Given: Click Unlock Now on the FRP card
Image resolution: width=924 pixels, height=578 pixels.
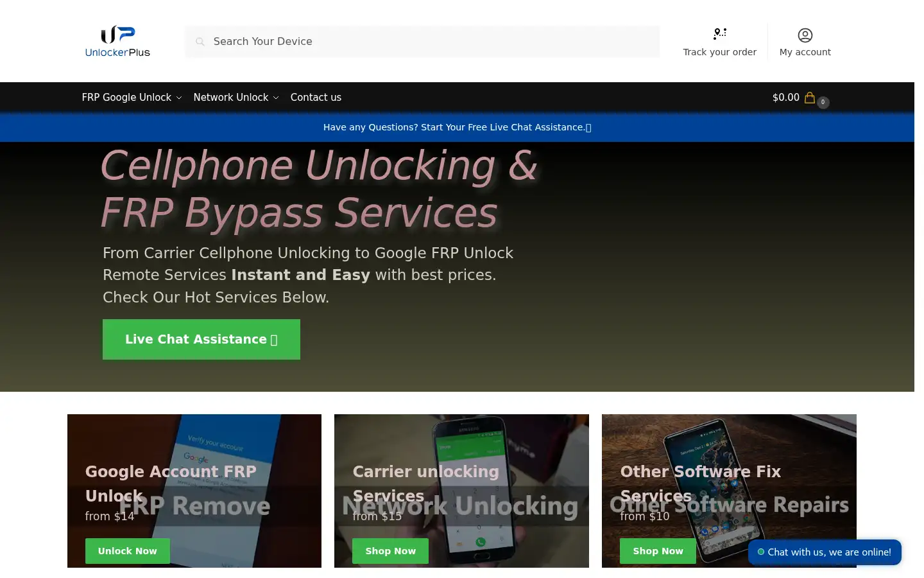Looking at the screenshot, I should point(128,551).
